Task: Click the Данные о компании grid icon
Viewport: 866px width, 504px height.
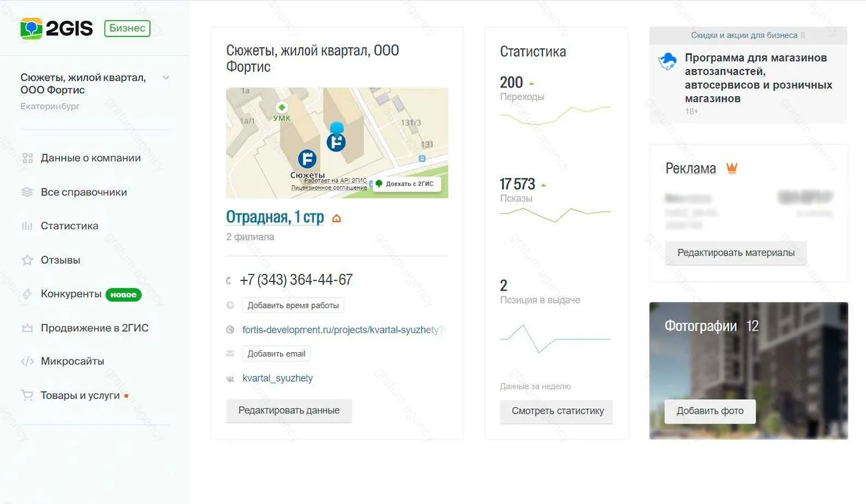Action: 27,158
